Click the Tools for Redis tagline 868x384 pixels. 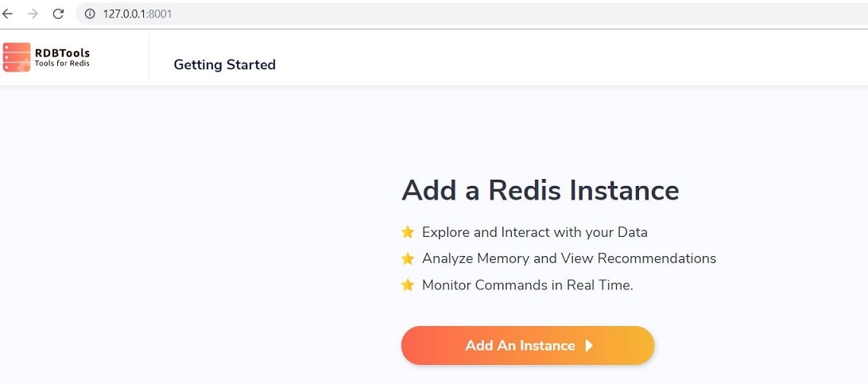click(x=62, y=64)
